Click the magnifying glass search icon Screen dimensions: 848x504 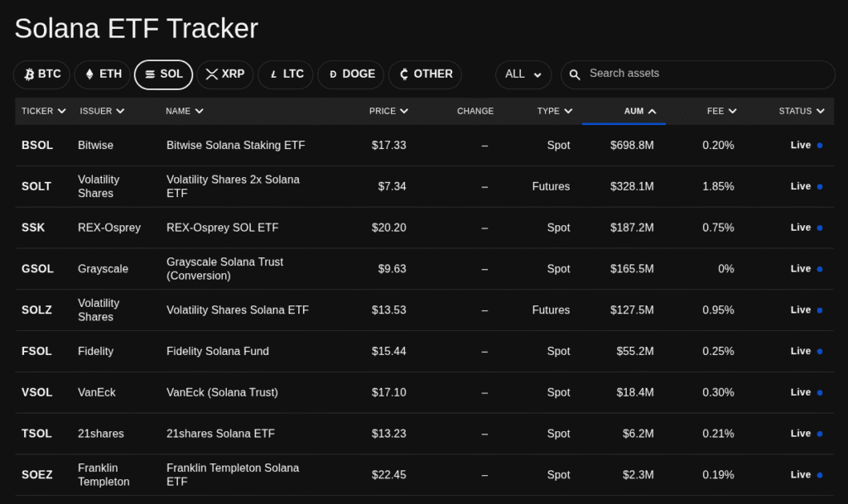576,74
